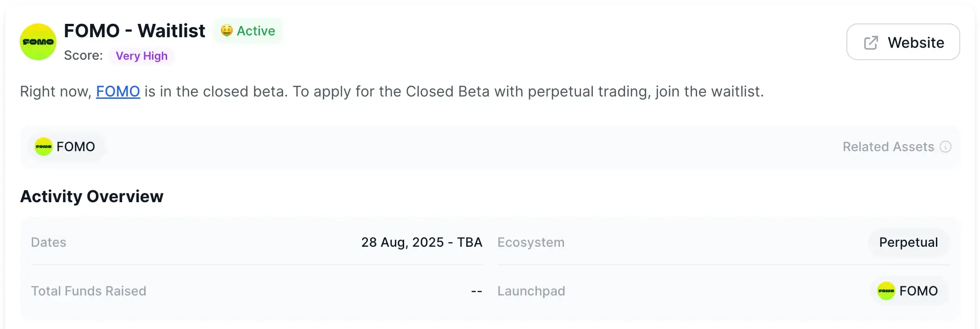Open the Website button

click(903, 42)
